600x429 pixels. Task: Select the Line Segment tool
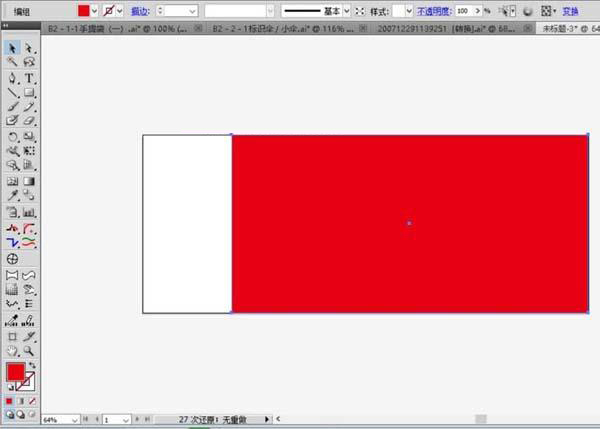(12, 92)
